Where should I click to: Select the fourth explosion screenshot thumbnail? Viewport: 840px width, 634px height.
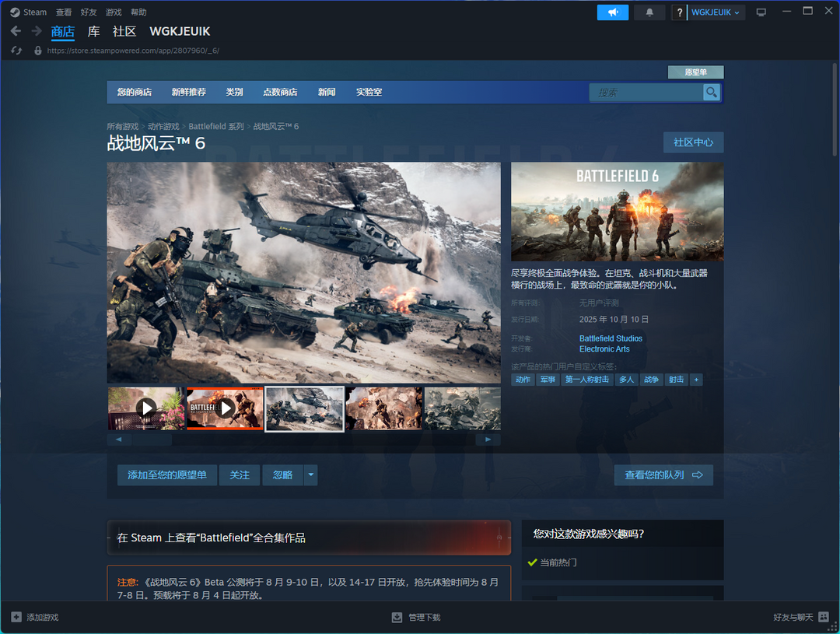tap(383, 408)
